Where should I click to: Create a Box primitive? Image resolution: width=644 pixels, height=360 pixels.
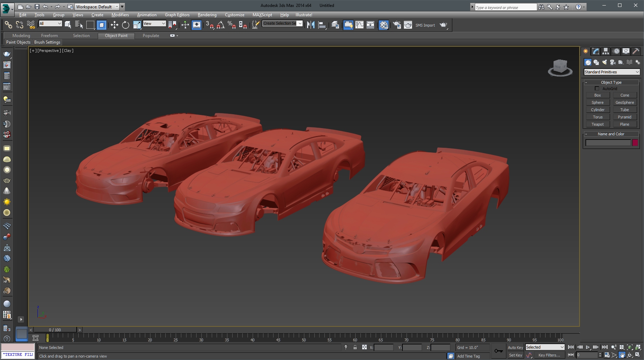click(x=598, y=95)
